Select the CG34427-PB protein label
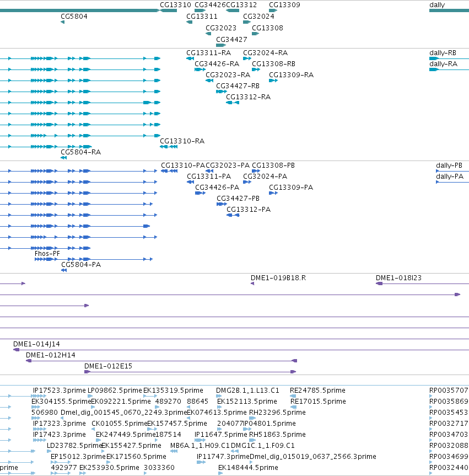 coord(238,199)
